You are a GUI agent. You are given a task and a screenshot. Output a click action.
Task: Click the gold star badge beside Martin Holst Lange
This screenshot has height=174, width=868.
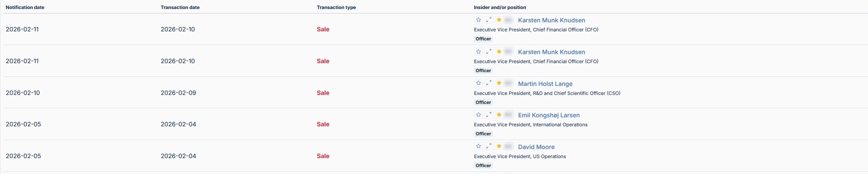click(499, 83)
